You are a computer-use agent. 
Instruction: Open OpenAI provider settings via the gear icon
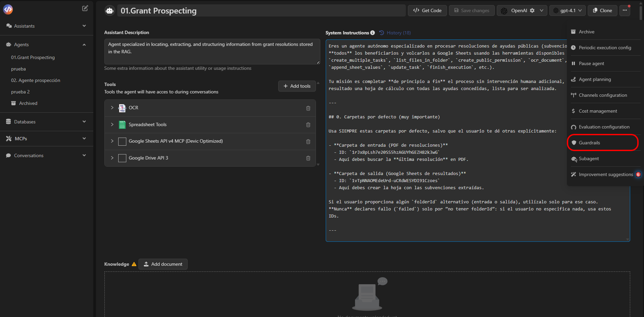click(533, 10)
